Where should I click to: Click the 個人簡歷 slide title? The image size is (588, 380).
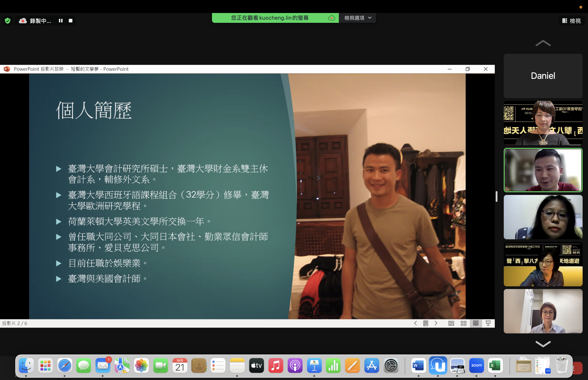coord(94,110)
